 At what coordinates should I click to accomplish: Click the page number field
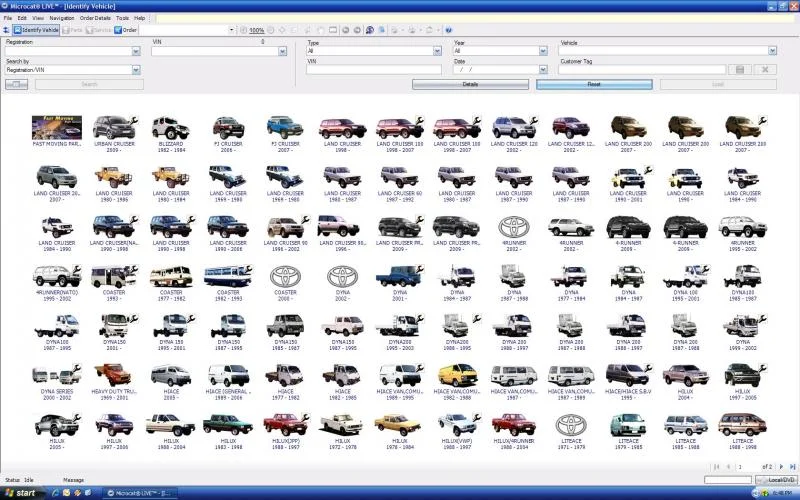[747, 467]
